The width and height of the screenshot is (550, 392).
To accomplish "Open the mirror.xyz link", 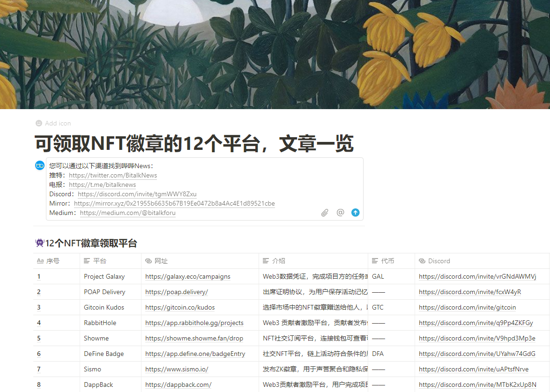I will [x=174, y=203].
